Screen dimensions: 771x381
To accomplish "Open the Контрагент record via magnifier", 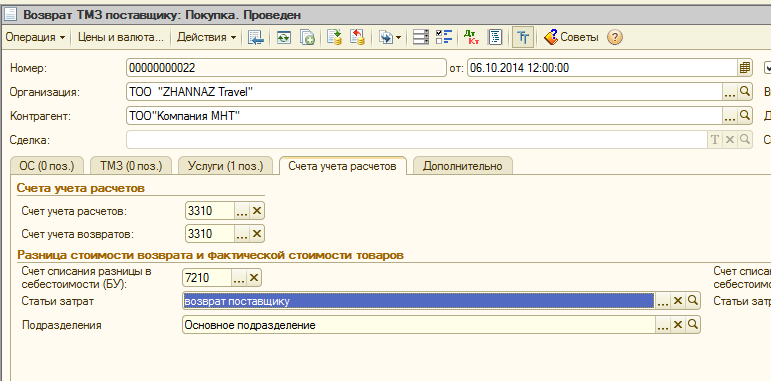I will 745,116.
